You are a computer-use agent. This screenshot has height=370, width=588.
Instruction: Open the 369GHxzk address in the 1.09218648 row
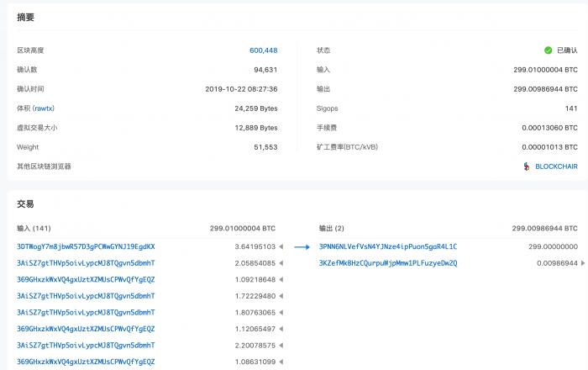[x=86, y=279]
